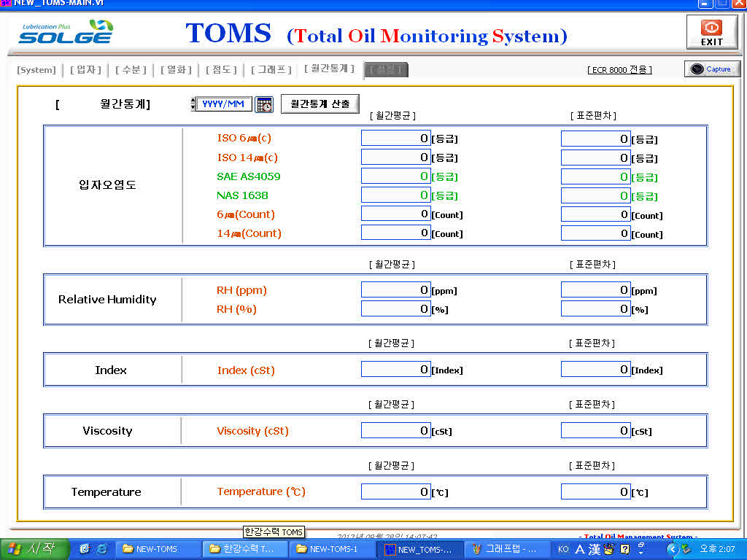Screen dimensions: 747x560
Task: Click Index (cSt) monthly average field
Action: (x=396, y=369)
